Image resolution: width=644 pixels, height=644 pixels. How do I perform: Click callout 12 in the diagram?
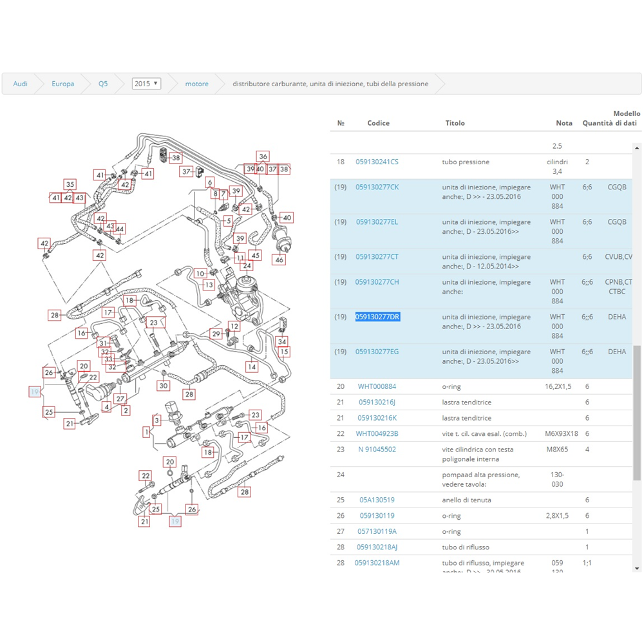click(x=234, y=326)
